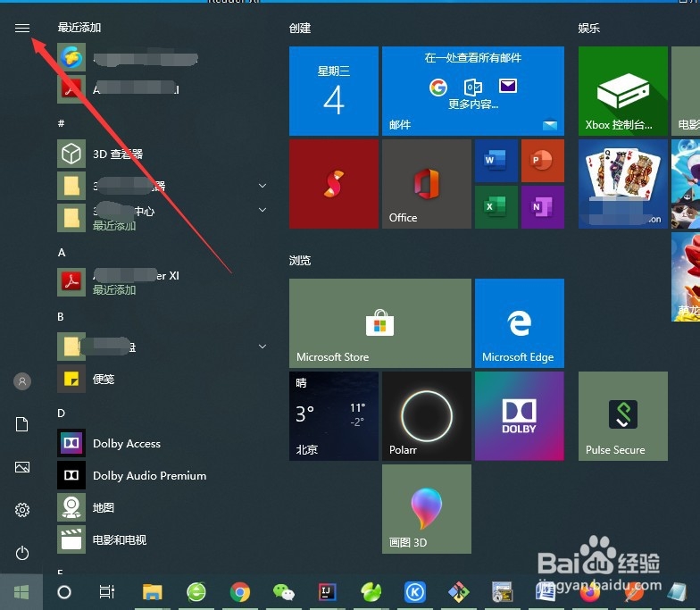Click the 浏览 tile group header

coord(300,261)
